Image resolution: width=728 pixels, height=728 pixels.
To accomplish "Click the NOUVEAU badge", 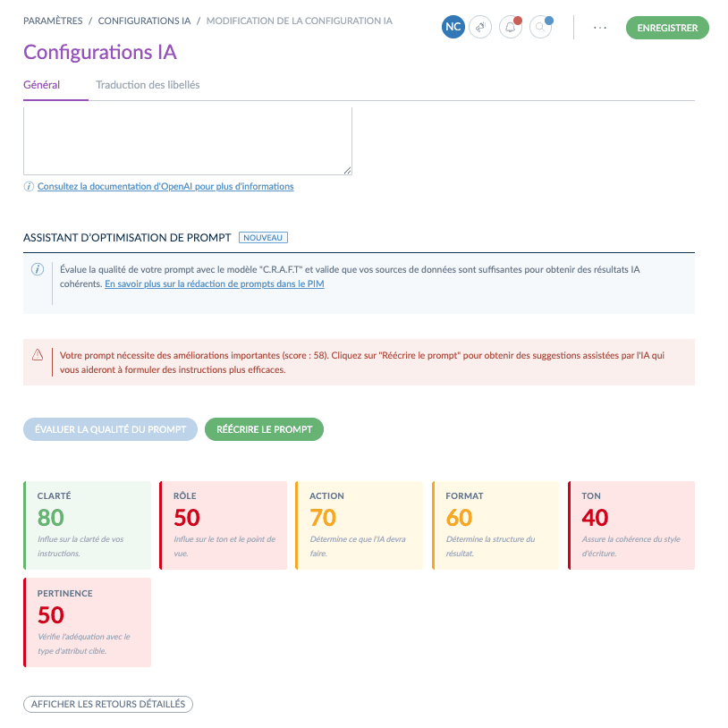I will click(x=263, y=238).
